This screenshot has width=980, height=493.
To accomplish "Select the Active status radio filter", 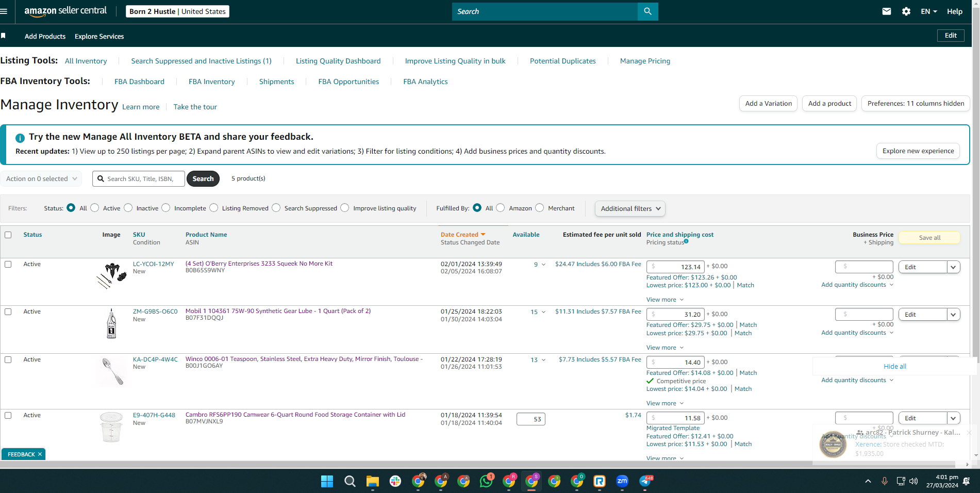I will (95, 207).
